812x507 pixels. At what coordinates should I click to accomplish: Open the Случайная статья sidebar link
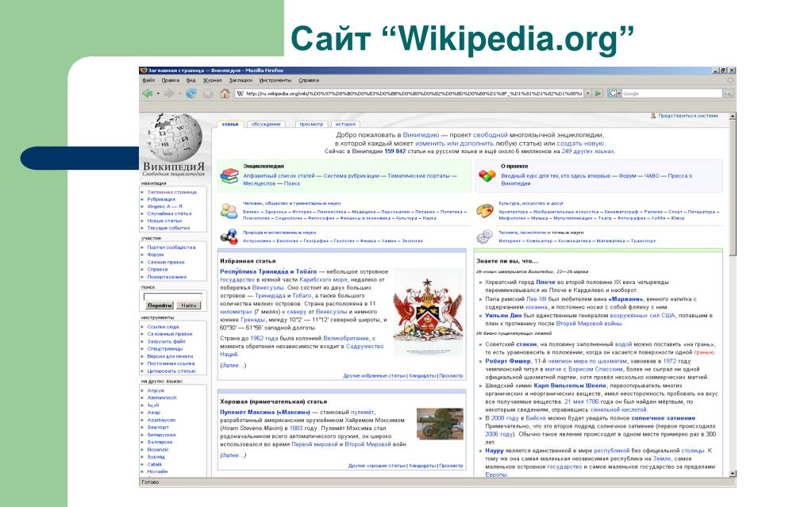click(169, 213)
